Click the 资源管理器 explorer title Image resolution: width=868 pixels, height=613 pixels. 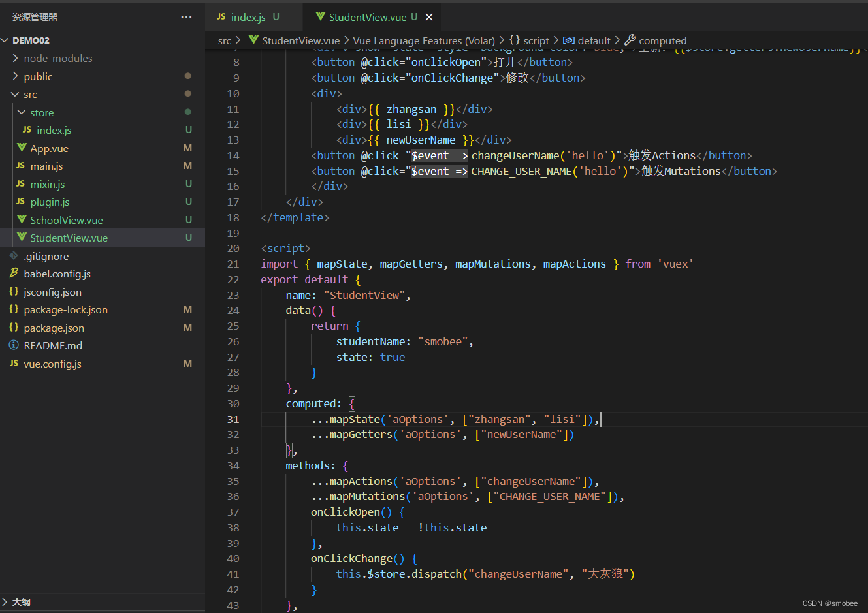point(35,17)
